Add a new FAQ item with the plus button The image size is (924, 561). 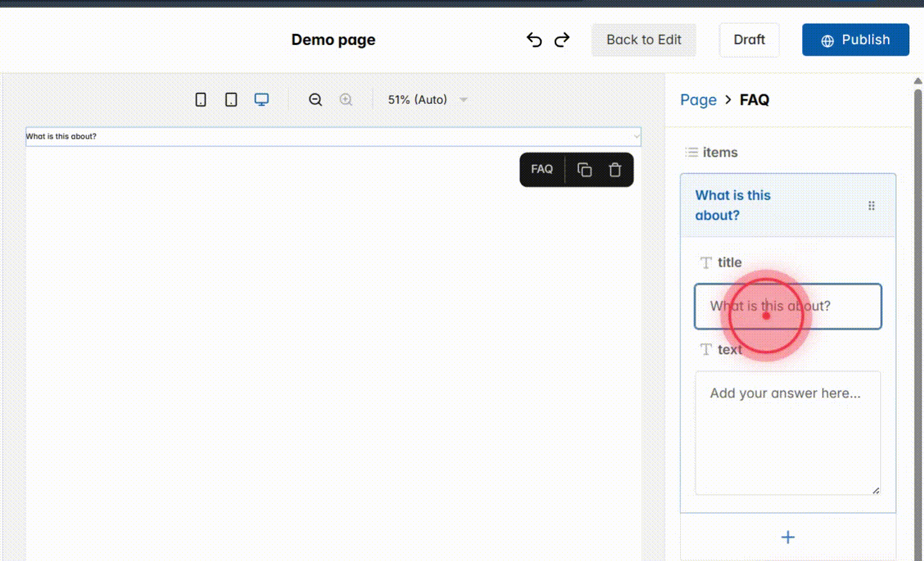tap(787, 537)
